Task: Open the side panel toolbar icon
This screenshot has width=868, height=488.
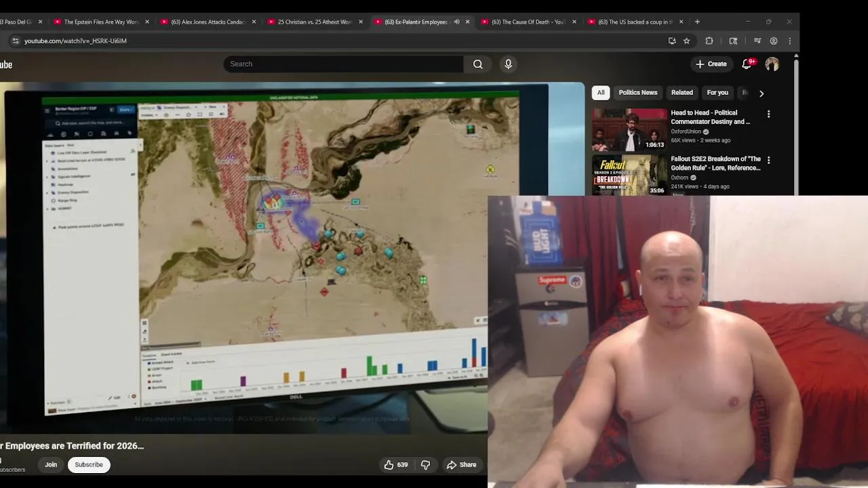Action: 733,41
